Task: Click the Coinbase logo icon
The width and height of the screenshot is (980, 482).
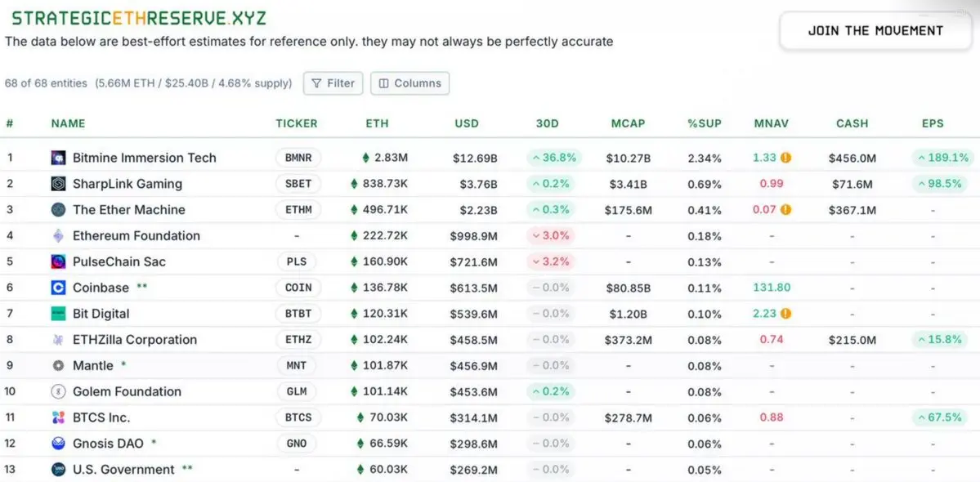Action: pos(58,288)
